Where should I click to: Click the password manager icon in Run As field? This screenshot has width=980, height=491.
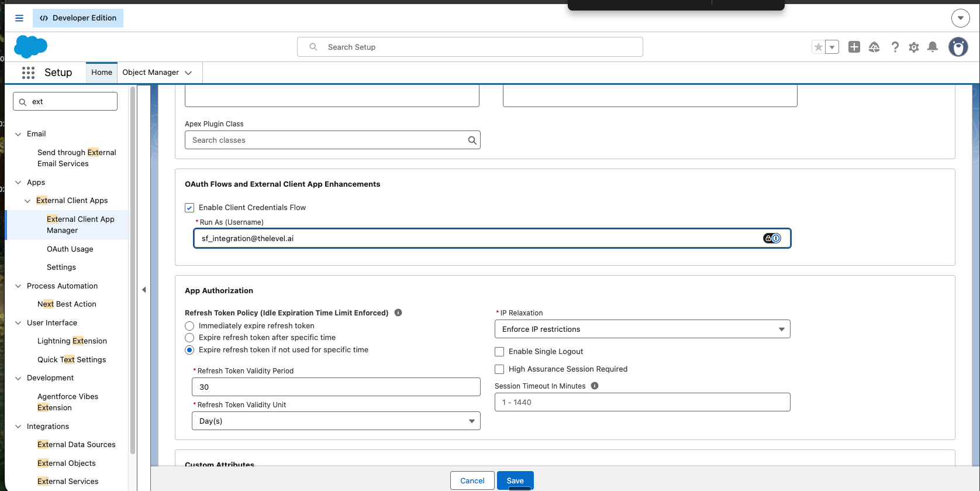click(772, 238)
